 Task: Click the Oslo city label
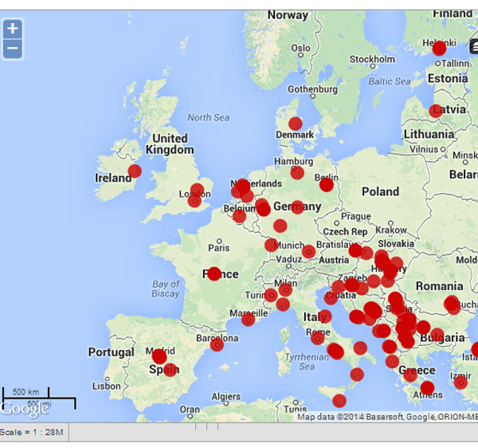300,48
